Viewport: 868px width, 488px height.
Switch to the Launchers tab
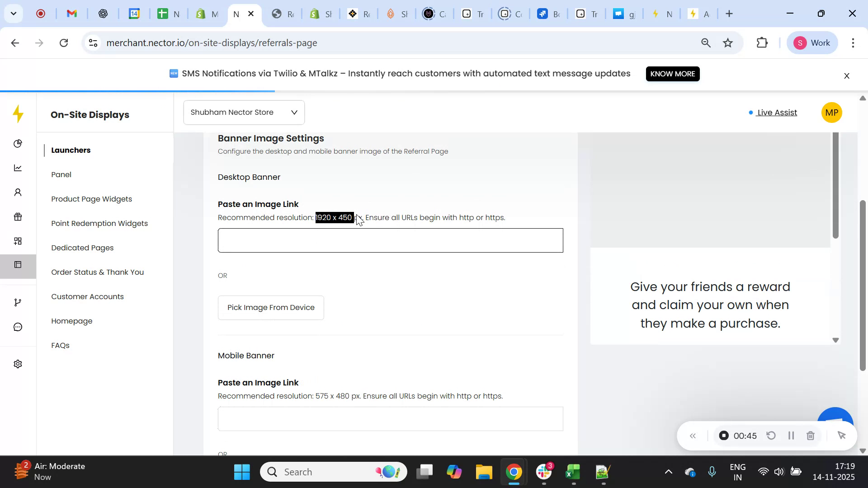click(x=71, y=150)
